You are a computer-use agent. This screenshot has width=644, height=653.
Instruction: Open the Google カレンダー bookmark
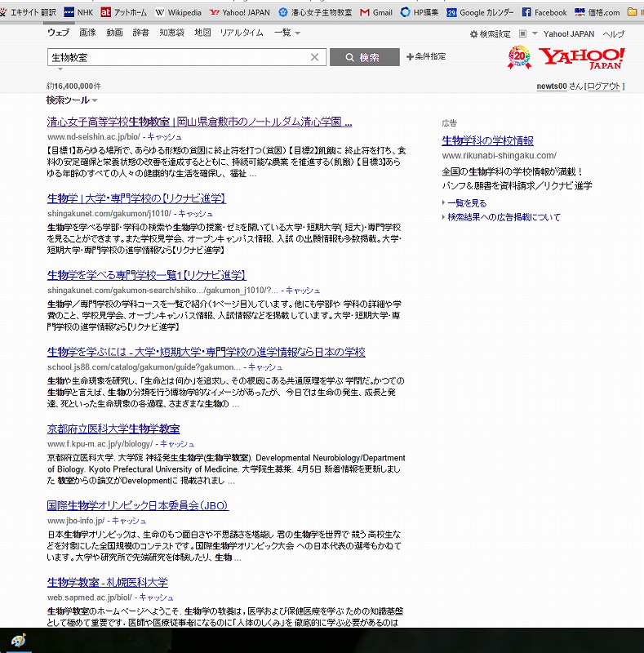[480, 12]
